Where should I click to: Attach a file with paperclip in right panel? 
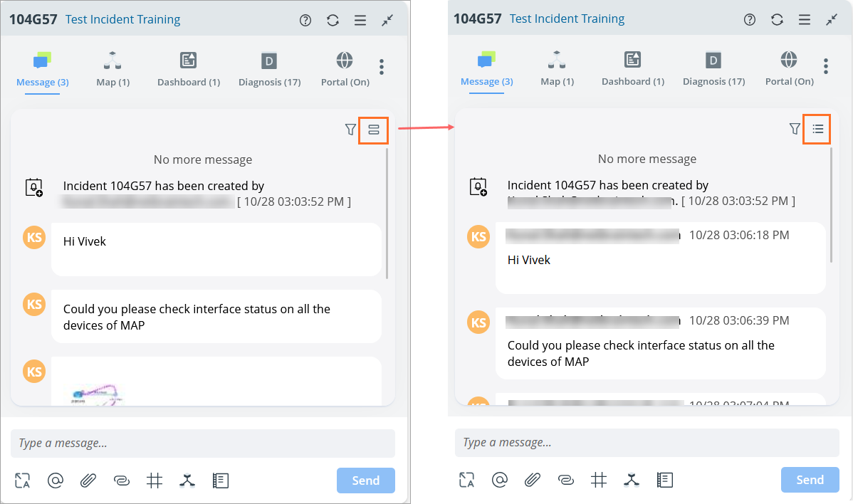click(x=532, y=481)
